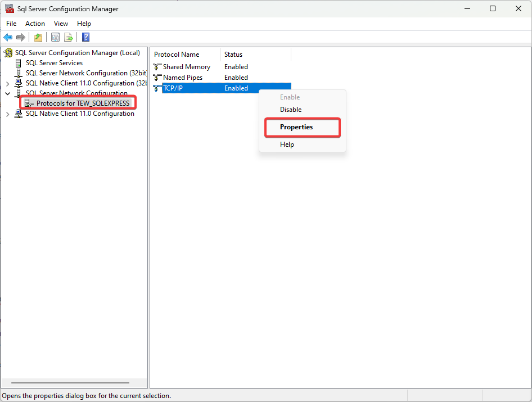This screenshot has height=402, width=532.
Task: Click the up-one-level folder icon
Action: [x=38, y=37]
